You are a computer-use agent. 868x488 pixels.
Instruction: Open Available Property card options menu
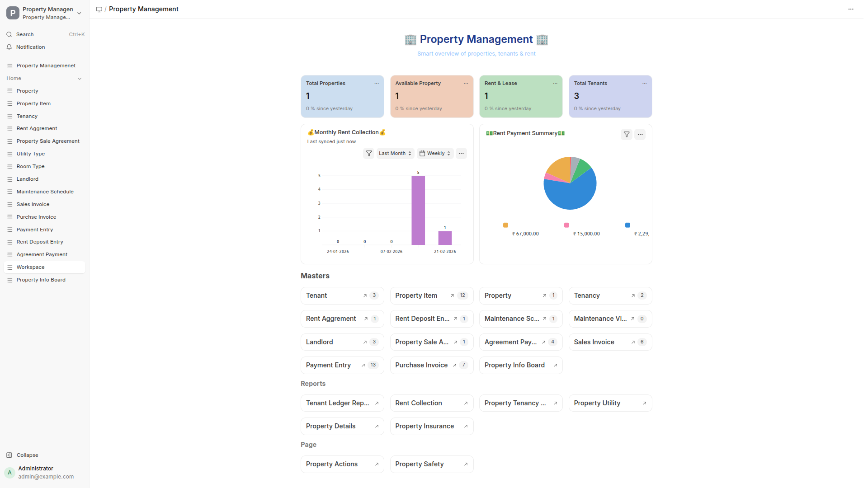466,84
